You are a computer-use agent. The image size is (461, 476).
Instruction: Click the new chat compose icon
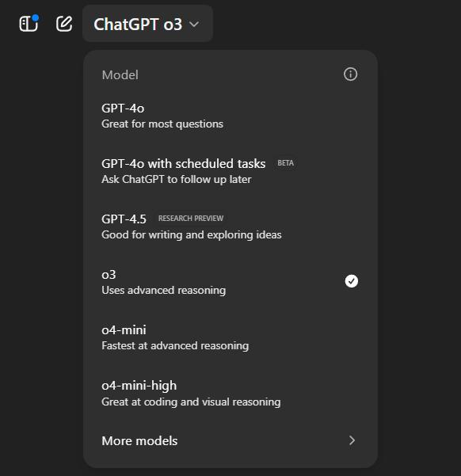tap(64, 24)
